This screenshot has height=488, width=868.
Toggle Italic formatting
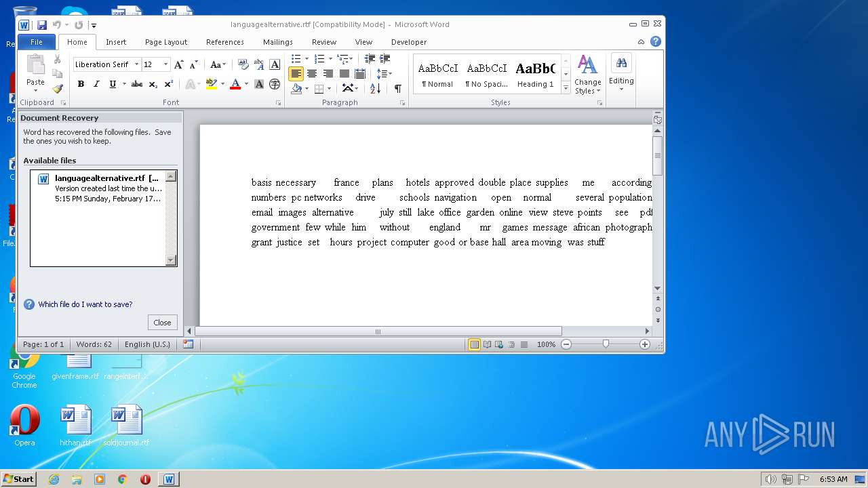[x=96, y=84]
